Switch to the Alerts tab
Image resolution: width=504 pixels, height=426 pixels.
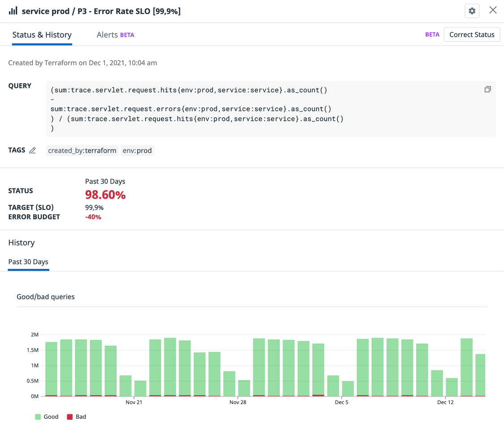[107, 34]
